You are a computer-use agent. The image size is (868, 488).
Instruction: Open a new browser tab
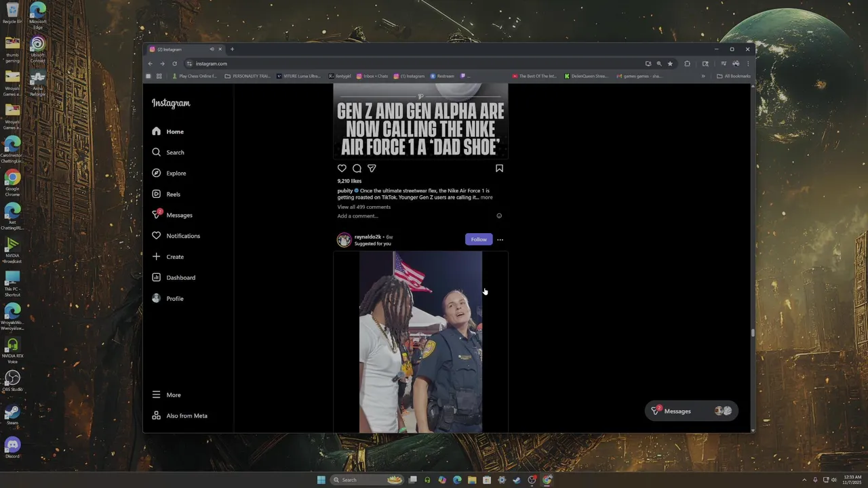pos(232,49)
